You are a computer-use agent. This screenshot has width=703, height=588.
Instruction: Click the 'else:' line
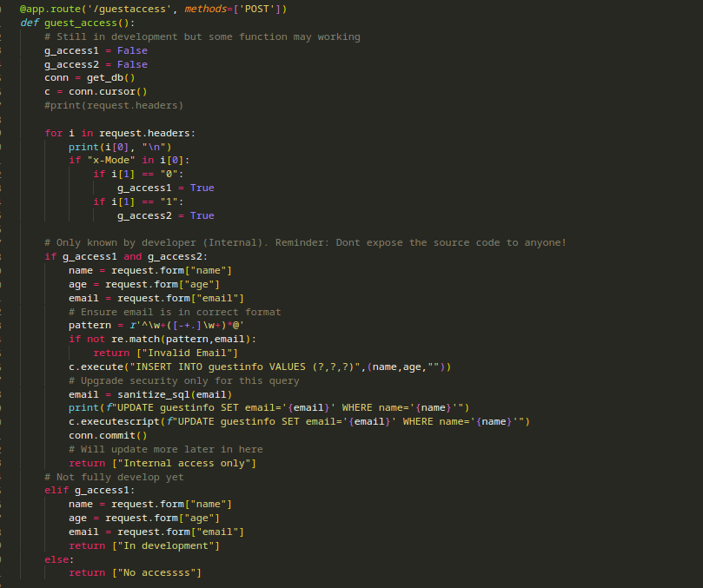click(59, 559)
